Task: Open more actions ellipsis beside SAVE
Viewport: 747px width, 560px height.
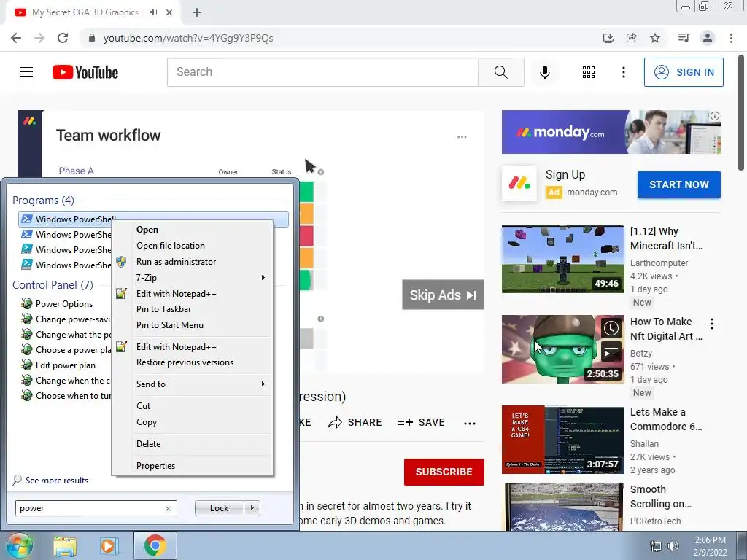Action: point(470,424)
